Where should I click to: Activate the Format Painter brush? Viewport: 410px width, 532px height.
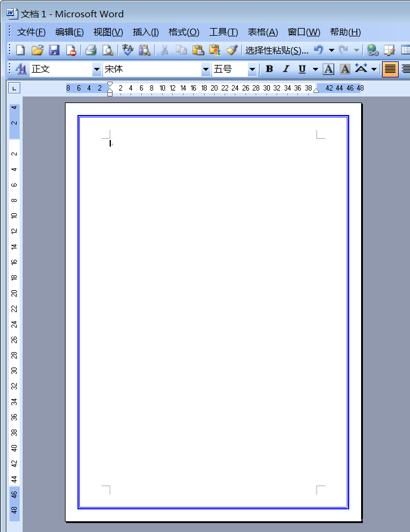click(232, 50)
